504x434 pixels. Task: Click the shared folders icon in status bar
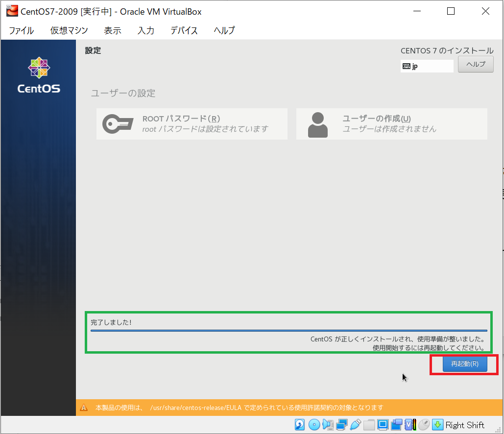tap(369, 425)
